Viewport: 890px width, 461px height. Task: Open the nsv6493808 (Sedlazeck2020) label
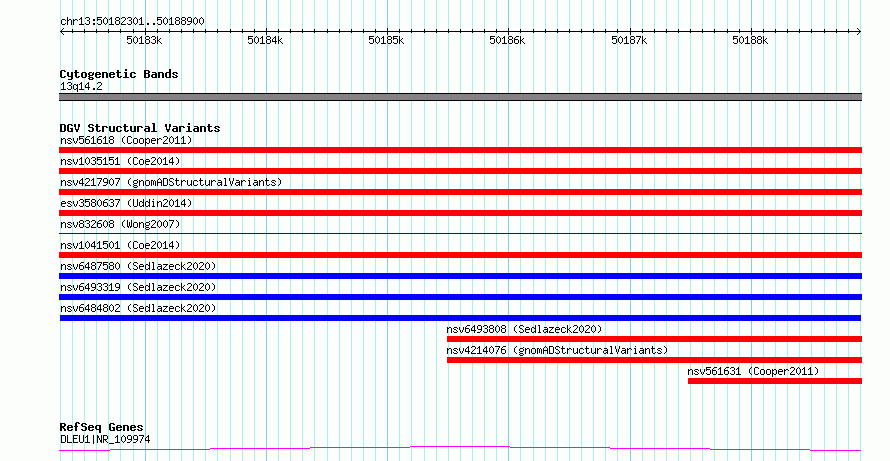coord(524,329)
